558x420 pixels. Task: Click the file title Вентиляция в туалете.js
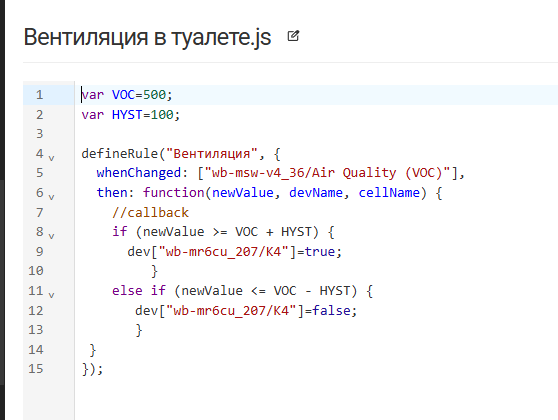(x=147, y=37)
